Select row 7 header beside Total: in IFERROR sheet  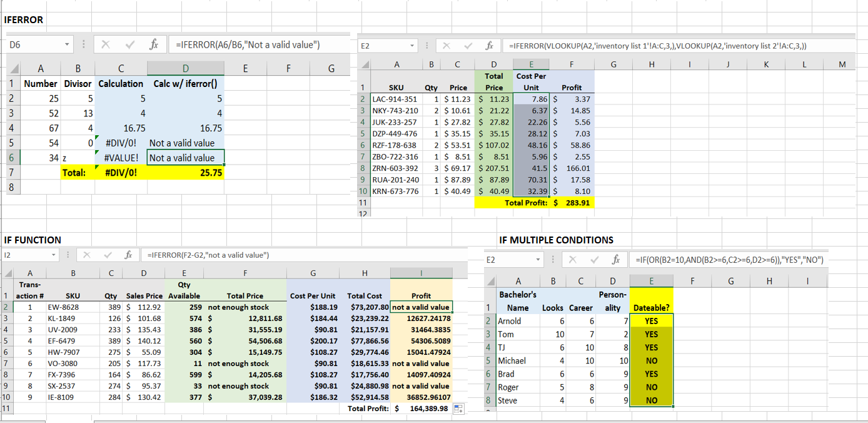[13, 173]
